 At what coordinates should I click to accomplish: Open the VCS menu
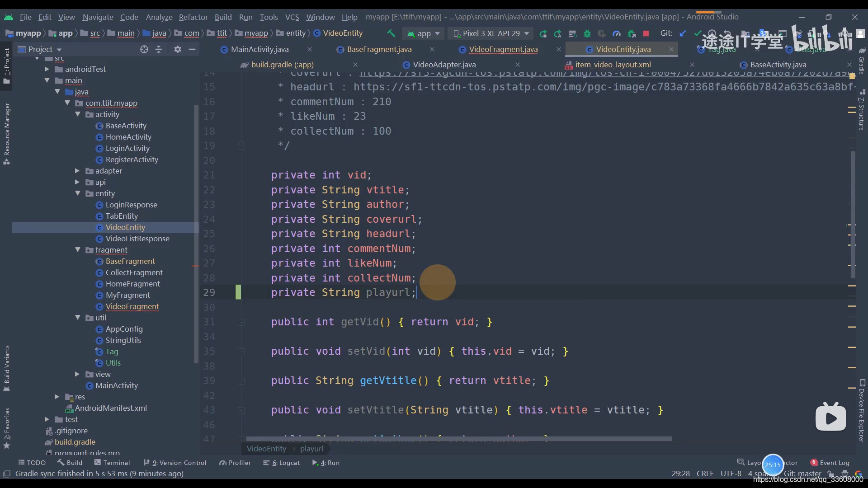292,17
